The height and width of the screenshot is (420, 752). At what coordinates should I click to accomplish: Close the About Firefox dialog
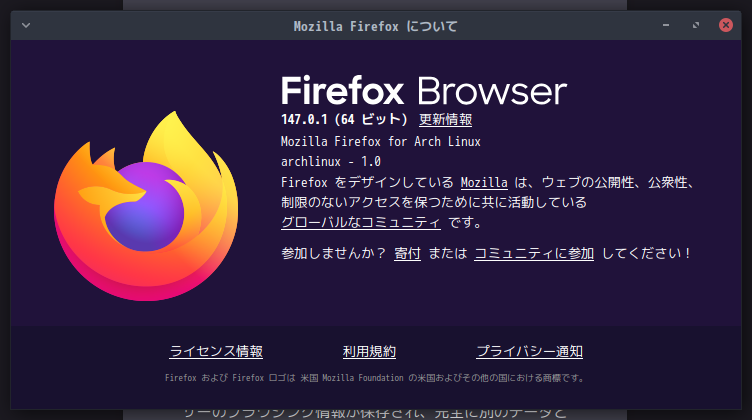pyautogui.click(x=726, y=25)
